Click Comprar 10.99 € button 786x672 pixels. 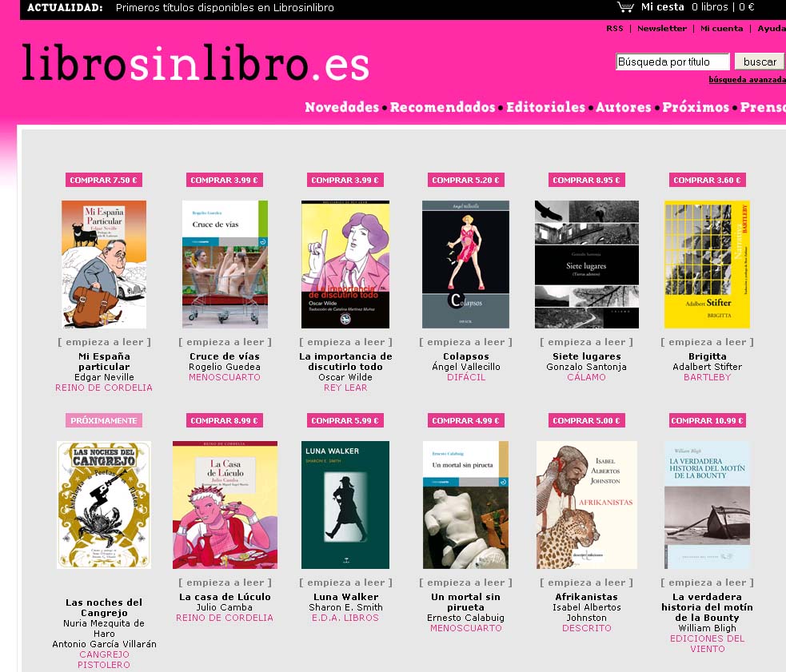click(x=708, y=420)
